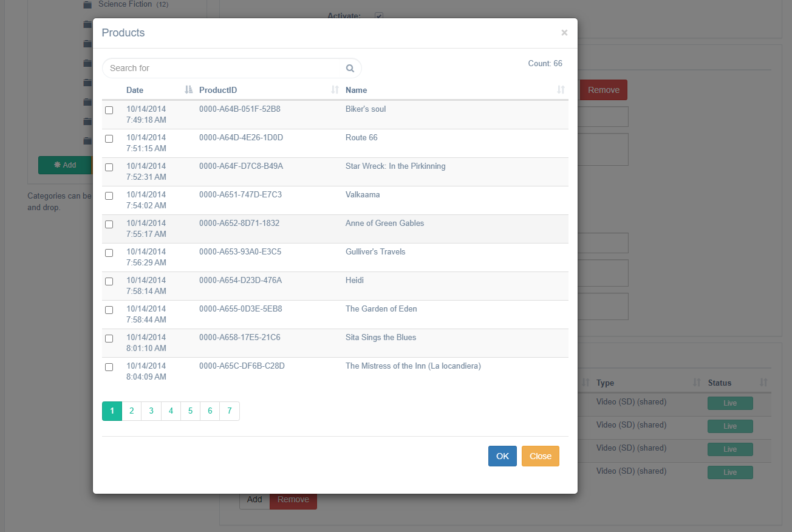This screenshot has height=532, width=792.
Task: Enable checkbox for Sita Sings the Blues
Action: click(109, 338)
